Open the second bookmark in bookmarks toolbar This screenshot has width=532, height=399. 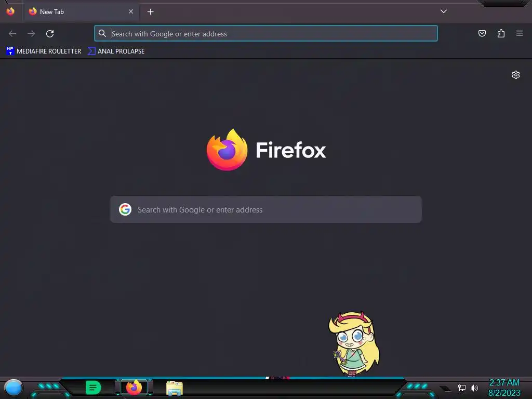click(x=116, y=51)
